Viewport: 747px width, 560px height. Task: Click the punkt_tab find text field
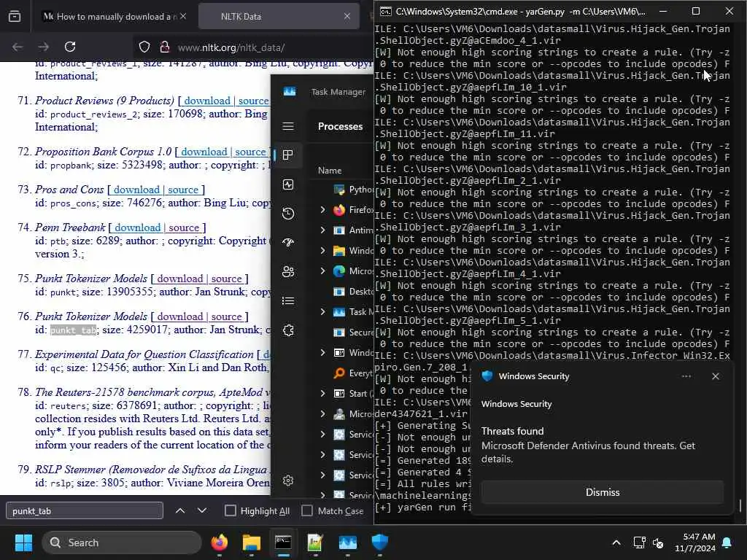(x=85, y=511)
